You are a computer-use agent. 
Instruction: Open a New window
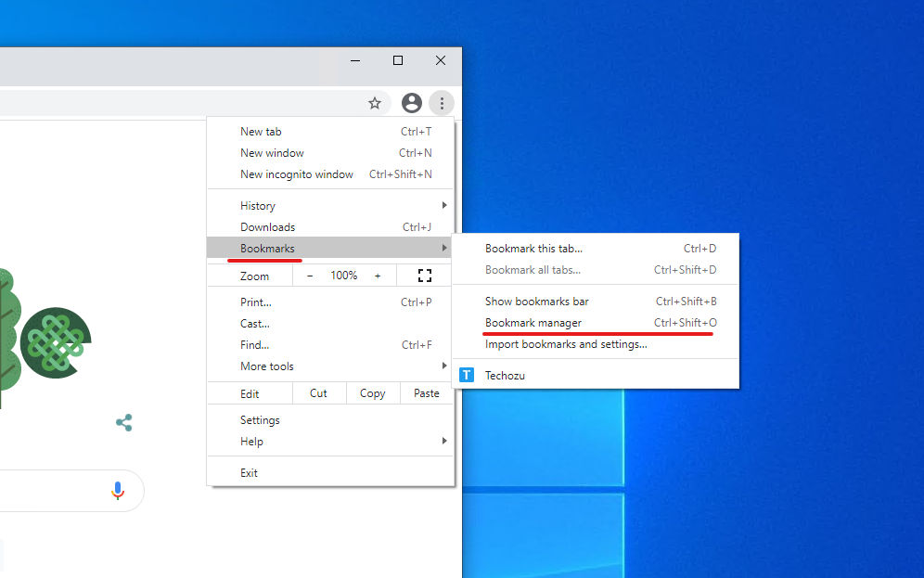(330, 152)
